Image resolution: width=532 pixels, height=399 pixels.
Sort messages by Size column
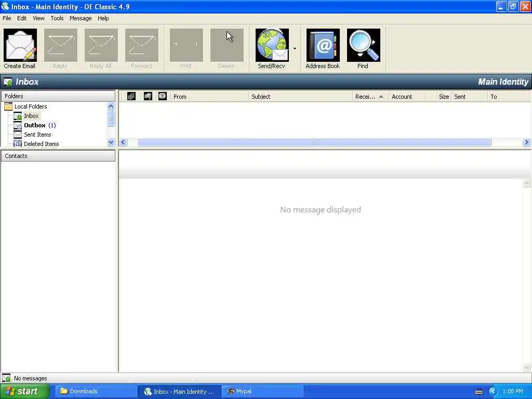pyautogui.click(x=438, y=96)
